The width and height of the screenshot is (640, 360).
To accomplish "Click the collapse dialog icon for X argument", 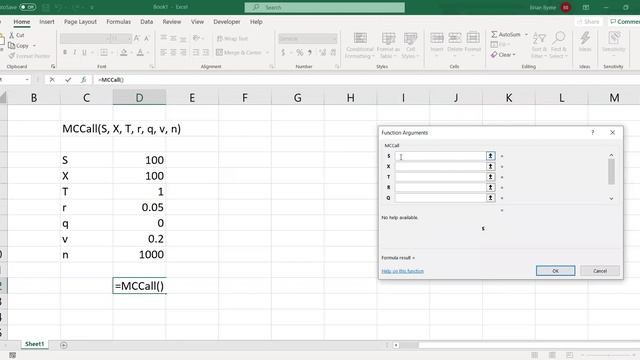I will [490, 167].
